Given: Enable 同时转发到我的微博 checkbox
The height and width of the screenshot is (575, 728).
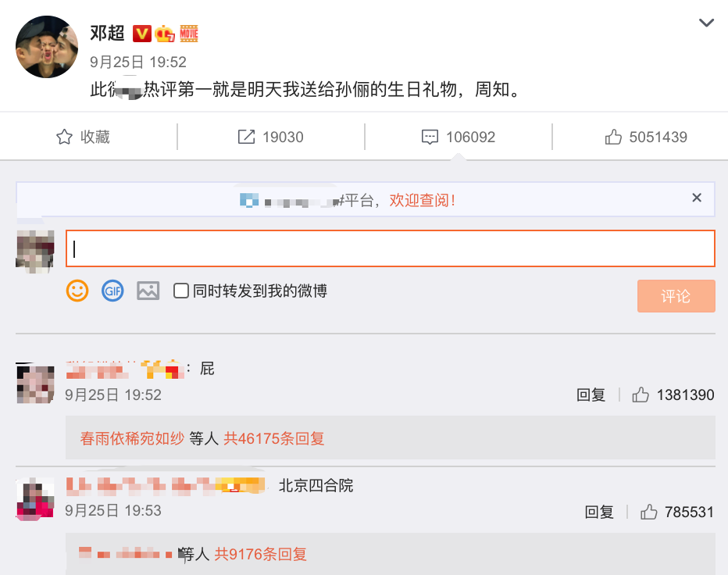Looking at the screenshot, I should coord(180,291).
